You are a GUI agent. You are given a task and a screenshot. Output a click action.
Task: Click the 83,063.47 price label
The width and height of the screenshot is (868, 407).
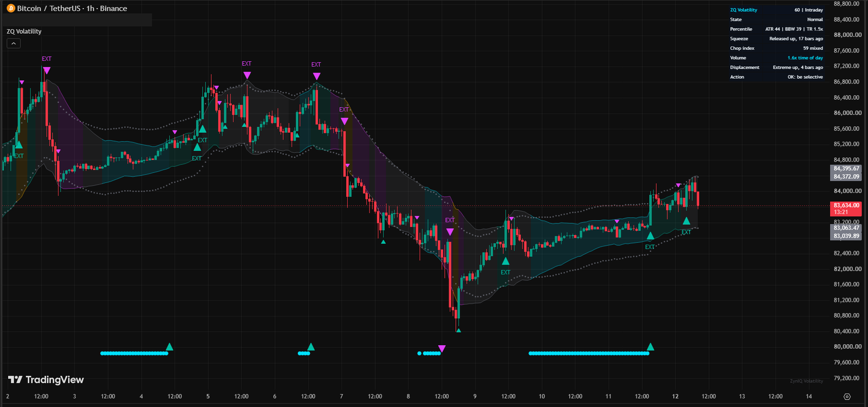[x=846, y=228]
